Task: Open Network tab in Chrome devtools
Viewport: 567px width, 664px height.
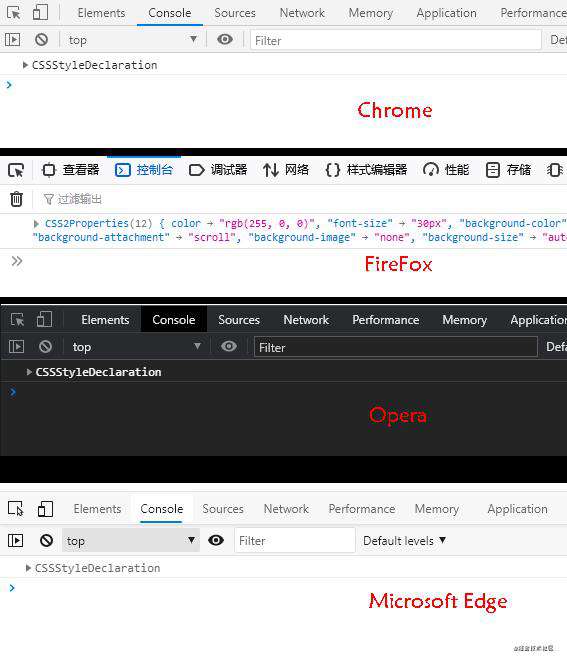Action: [x=302, y=13]
